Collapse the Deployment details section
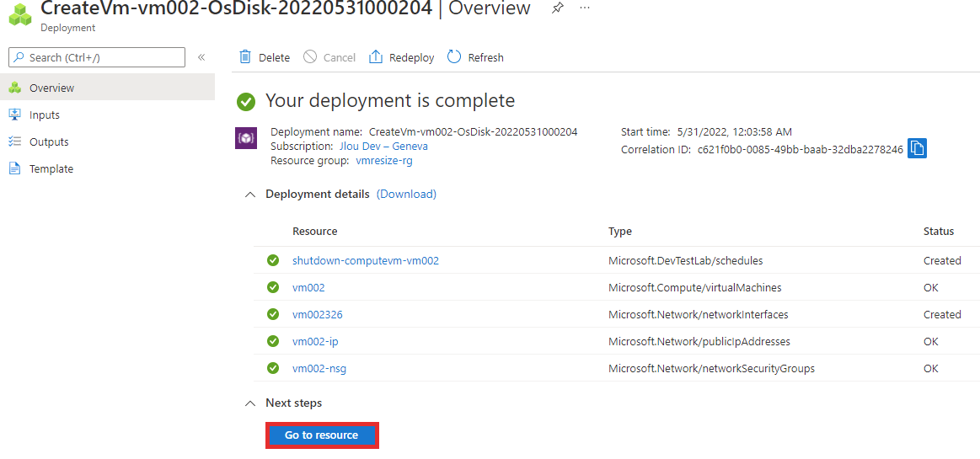 (x=250, y=195)
